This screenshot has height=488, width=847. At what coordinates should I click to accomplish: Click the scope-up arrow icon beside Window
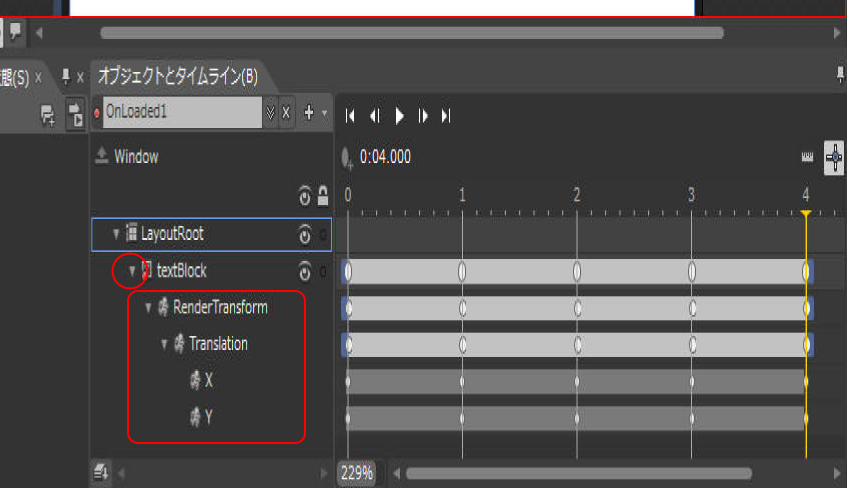click(x=101, y=157)
